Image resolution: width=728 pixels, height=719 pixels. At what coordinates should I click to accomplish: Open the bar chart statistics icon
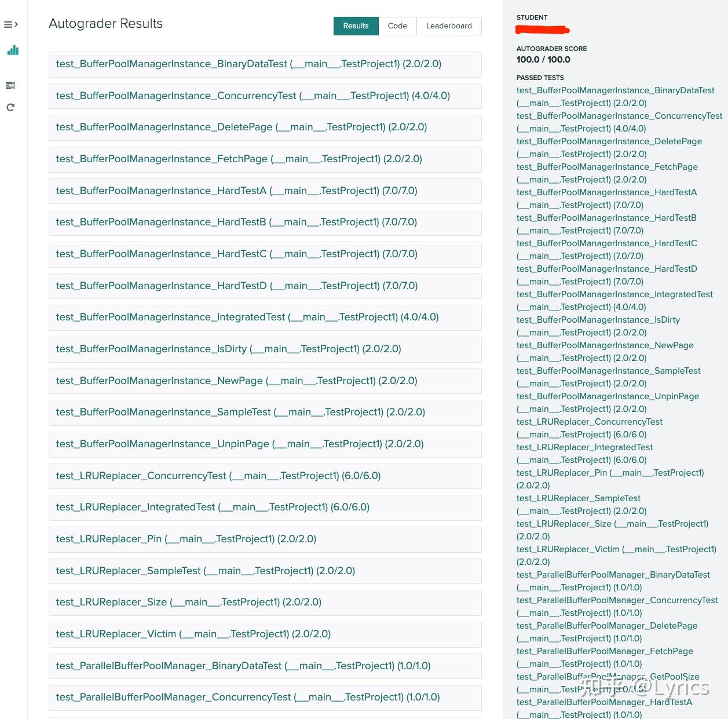coord(13,50)
